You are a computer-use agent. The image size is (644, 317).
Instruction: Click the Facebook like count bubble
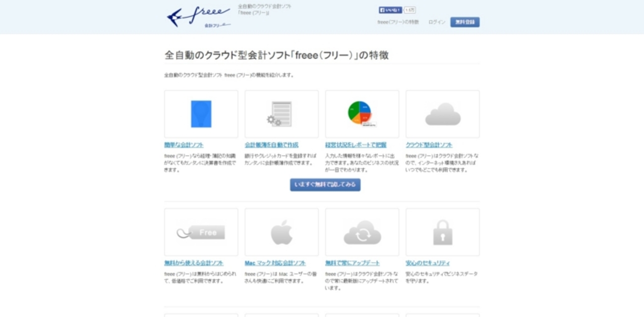point(410,10)
